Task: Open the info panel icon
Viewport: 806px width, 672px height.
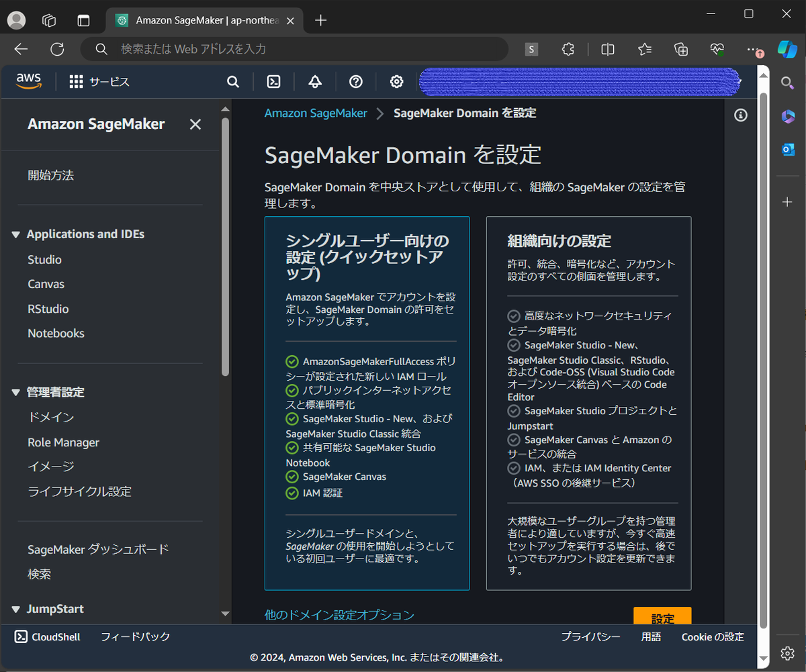Action: coord(741,115)
